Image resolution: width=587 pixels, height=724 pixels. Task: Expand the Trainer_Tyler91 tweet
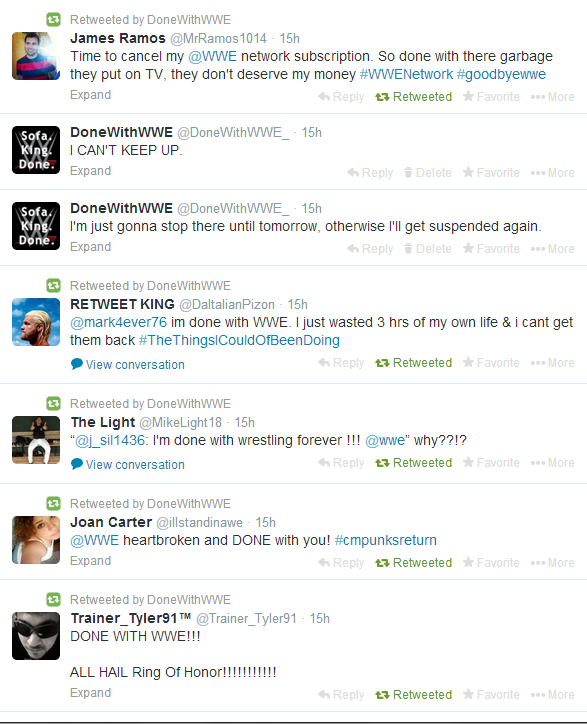[x=91, y=693]
